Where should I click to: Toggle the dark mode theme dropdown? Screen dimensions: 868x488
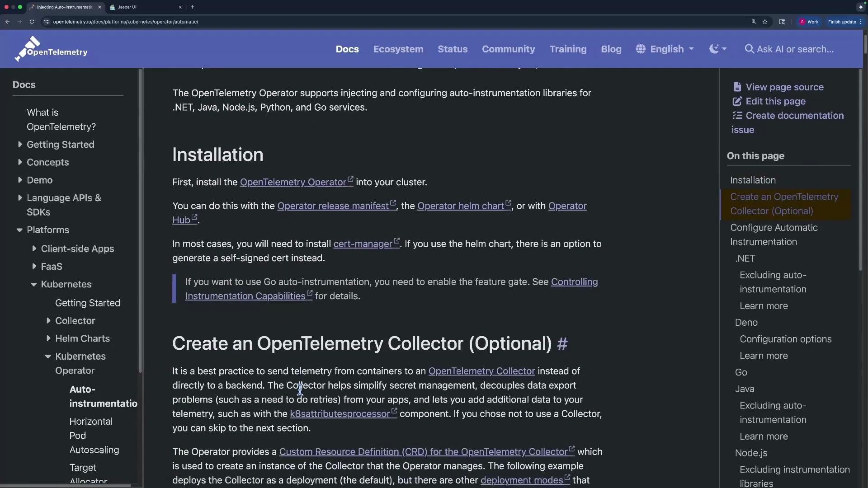718,49
